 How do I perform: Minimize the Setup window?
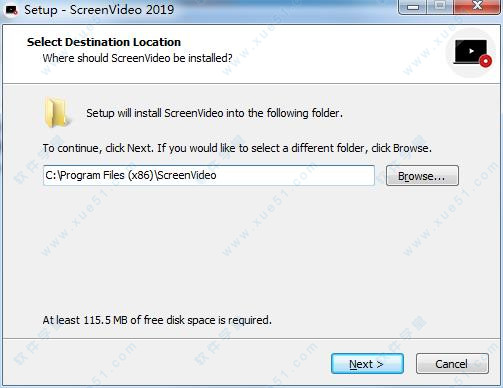[x=413, y=7]
